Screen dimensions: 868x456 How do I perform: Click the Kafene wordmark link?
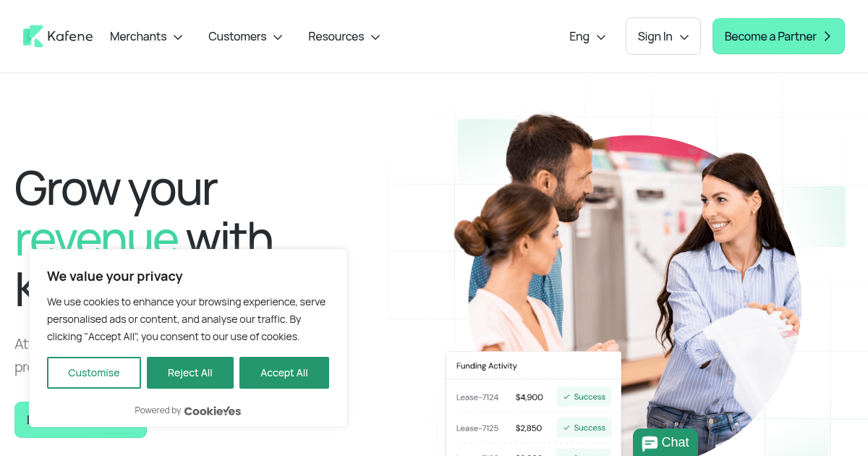70,36
